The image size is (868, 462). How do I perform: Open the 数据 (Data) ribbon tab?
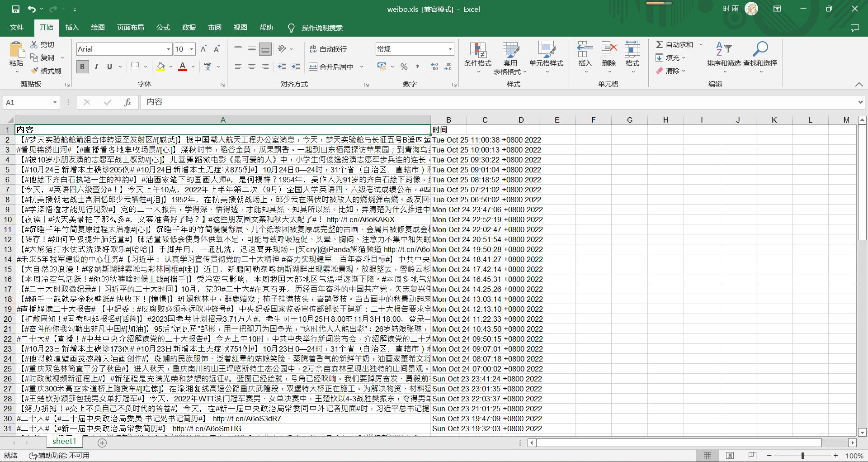click(x=189, y=28)
